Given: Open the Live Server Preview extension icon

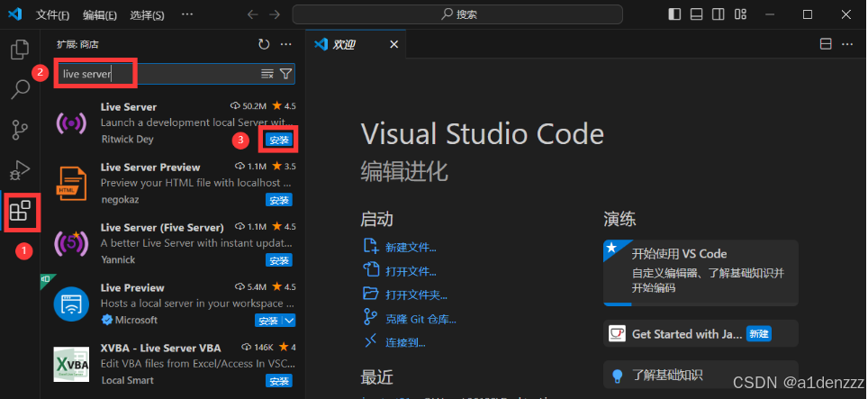Looking at the screenshot, I should tap(71, 183).
